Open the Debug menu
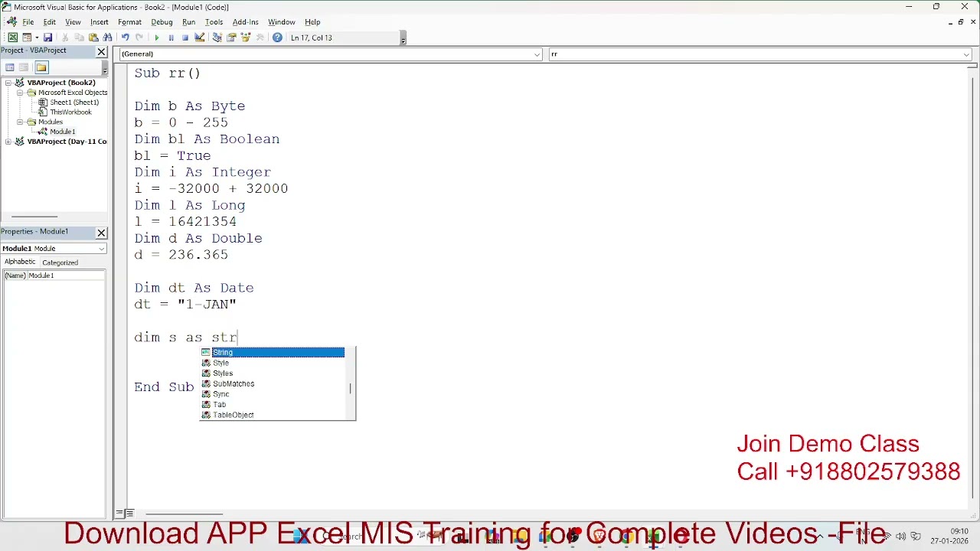Image resolution: width=980 pixels, height=551 pixels. tap(162, 22)
